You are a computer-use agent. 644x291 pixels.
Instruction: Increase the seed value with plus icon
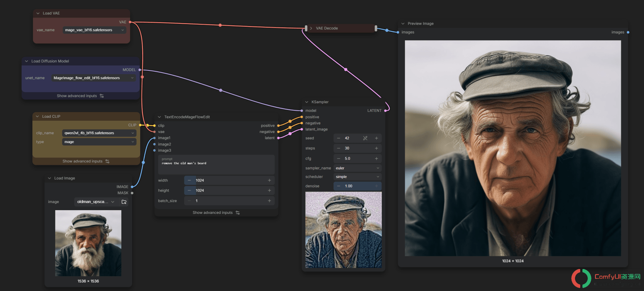[376, 138]
